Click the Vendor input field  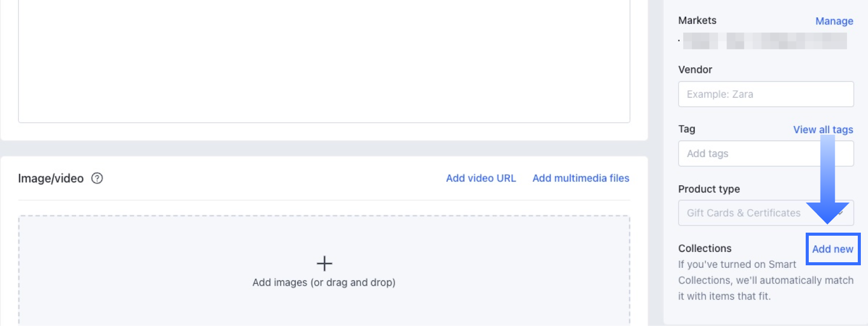pos(765,94)
